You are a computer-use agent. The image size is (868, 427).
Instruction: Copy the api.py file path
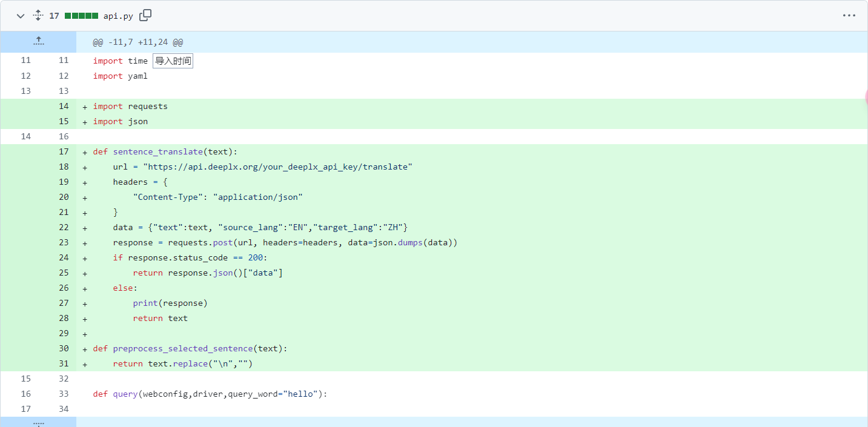(145, 16)
